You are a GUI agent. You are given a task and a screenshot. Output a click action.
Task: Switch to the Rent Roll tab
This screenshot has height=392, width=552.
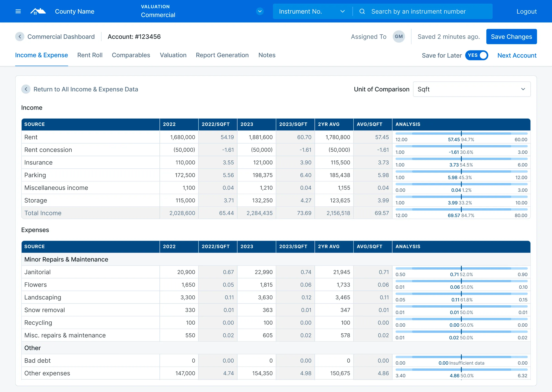point(90,55)
